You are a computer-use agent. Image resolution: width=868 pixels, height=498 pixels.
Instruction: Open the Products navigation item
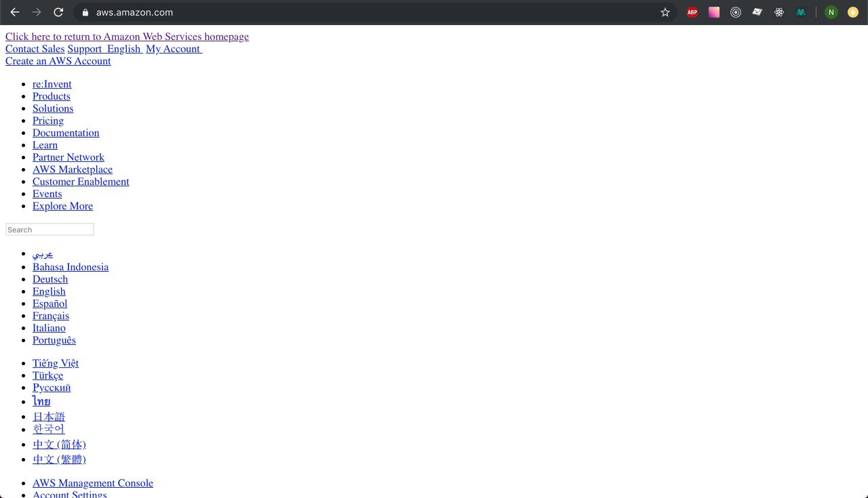click(52, 96)
